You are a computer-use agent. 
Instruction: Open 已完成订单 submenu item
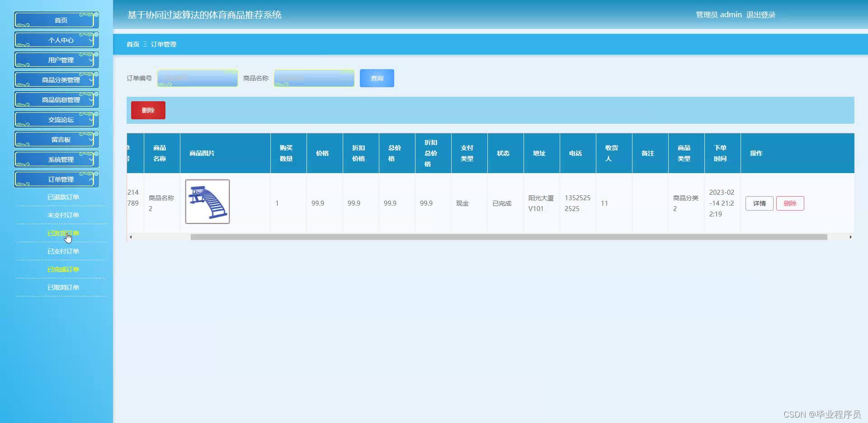[x=63, y=269]
